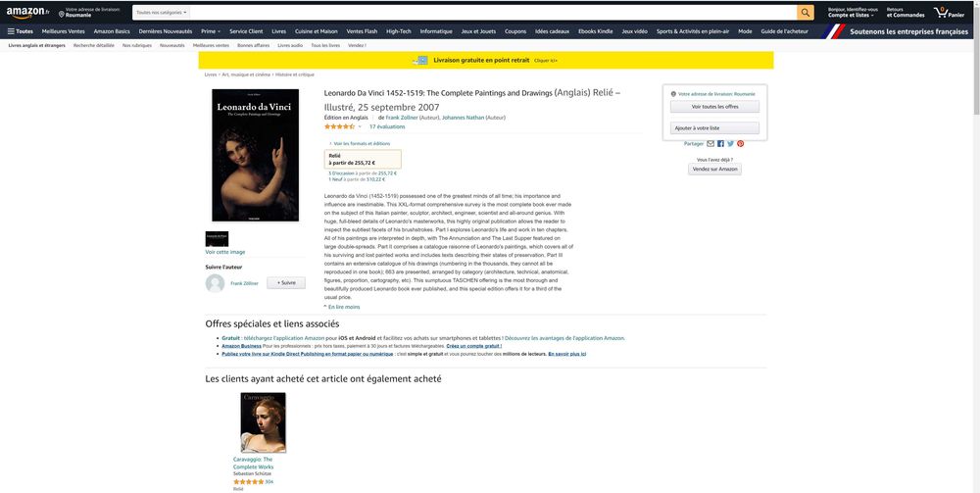The height and width of the screenshot is (493, 980).
Task: Click the star rating of the book
Action: click(339, 126)
